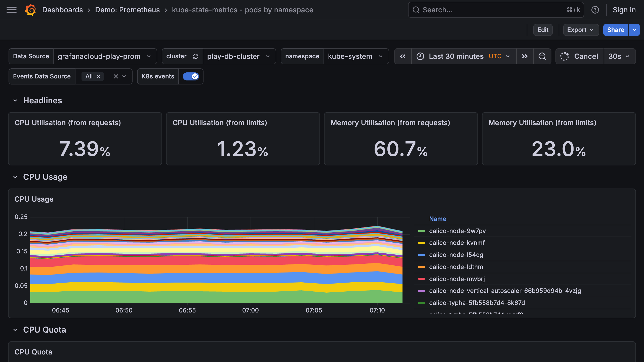Image resolution: width=644 pixels, height=362 pixels.
Task: Refresh the cluster variable options
Action: point(196,56)
